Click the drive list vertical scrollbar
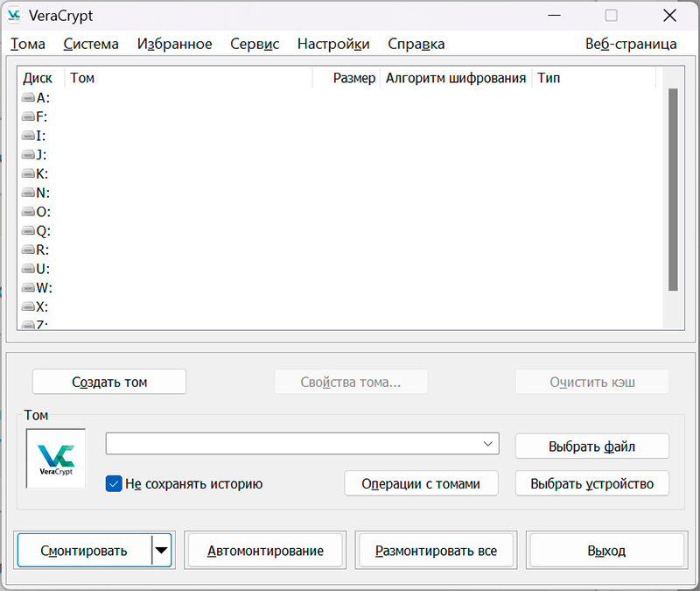 673,189
